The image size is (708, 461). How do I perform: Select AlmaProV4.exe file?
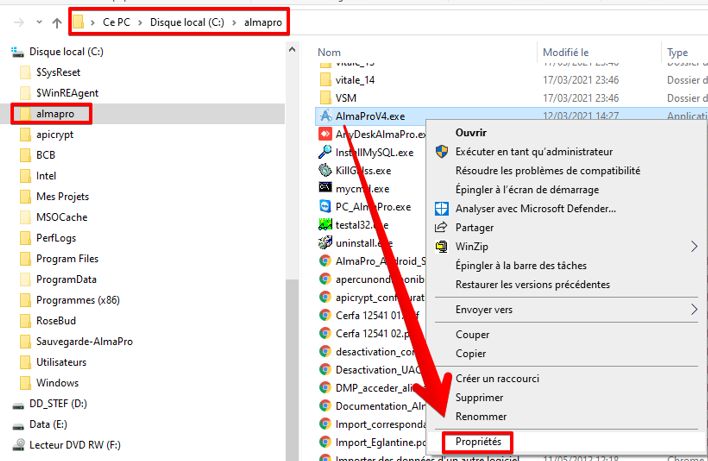pos(370,116)
